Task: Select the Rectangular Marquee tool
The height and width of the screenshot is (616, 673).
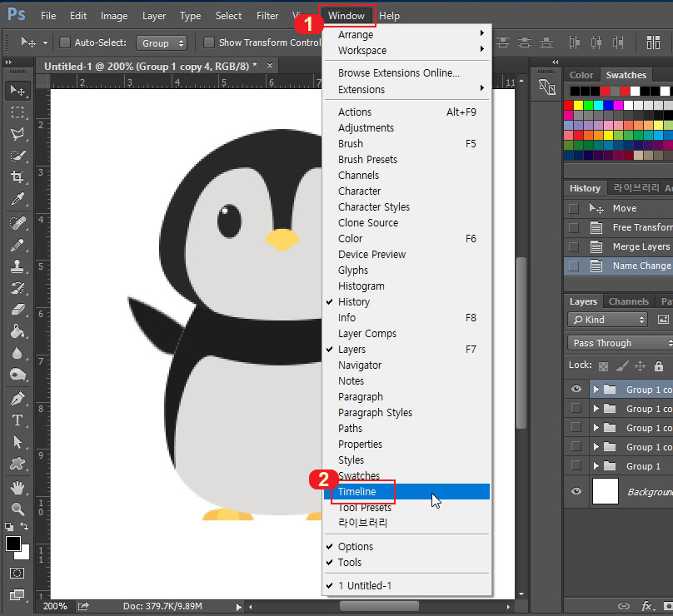Action: coord(17,112)
